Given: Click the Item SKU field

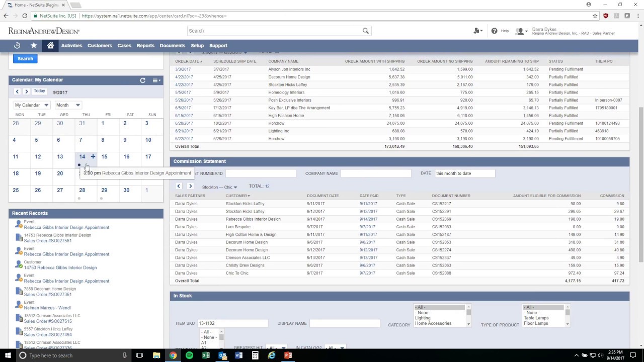Looking at the screenshot, I should [232, 323].
